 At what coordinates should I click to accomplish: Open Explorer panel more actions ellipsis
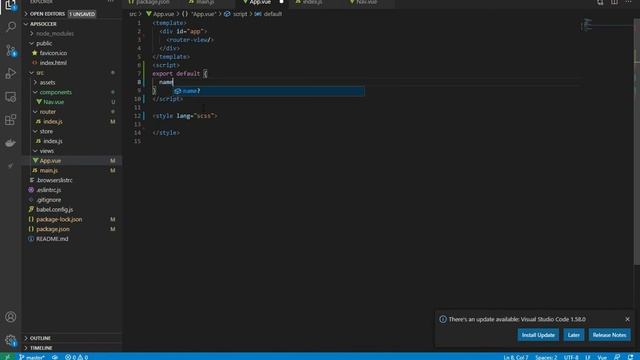pyautogui.click(x=111, y=2)
